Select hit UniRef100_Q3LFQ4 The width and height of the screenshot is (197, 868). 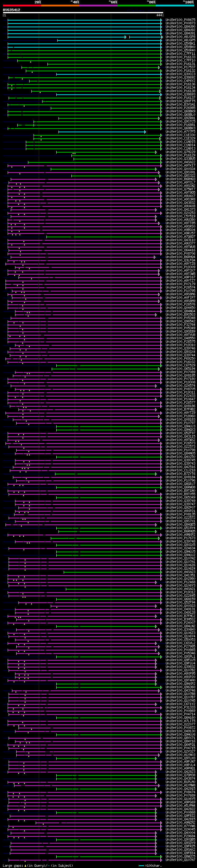[180, 260]
